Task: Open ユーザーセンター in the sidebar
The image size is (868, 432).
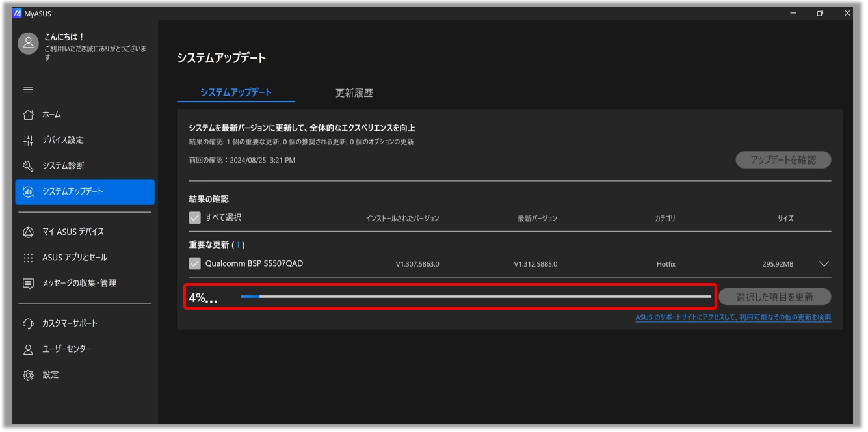Action: (x=85, y=349)
